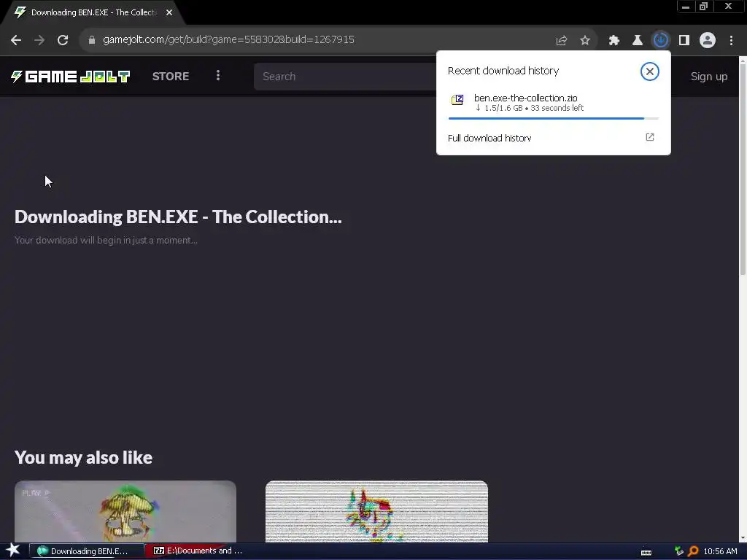747x560 pixels.
Task: View site security lock info
Action: point(92,40)
